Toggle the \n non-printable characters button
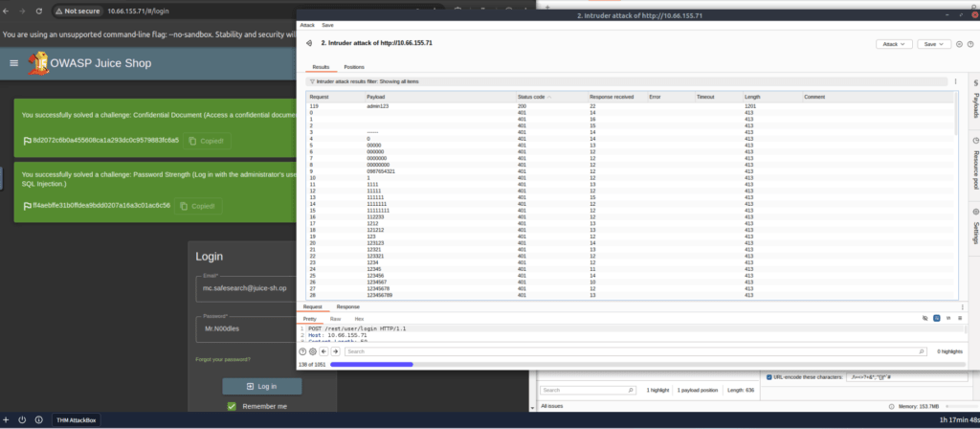 (948, 318)
